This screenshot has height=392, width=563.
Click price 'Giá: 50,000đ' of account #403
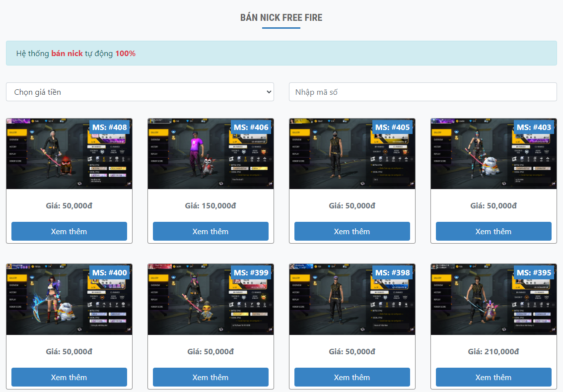[493, 206]
